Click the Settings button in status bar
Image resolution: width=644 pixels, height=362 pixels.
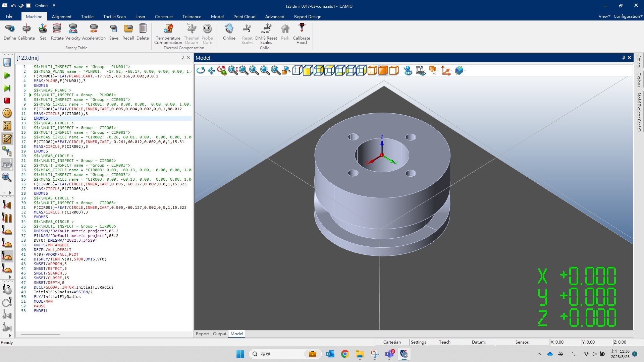417,342
